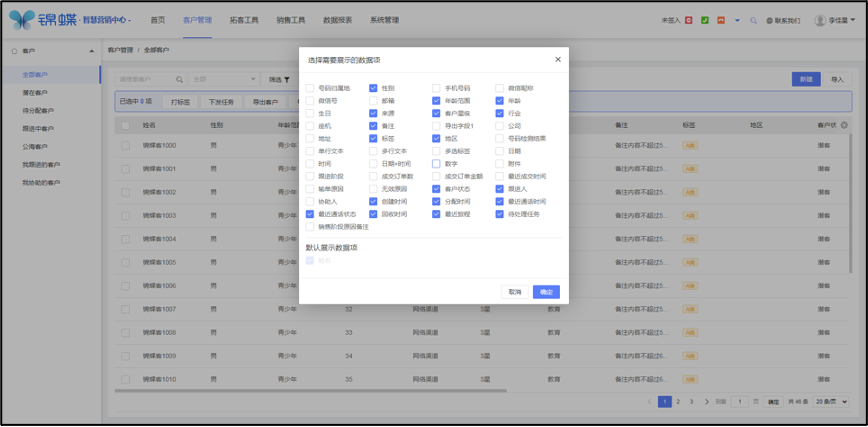The image size is (868, 427).
Task: Check the 微信昵称 checkbox
Action: (499, 88)
